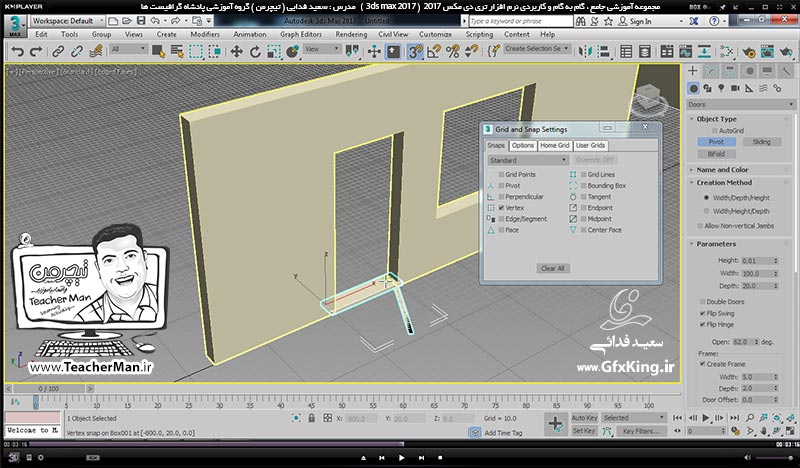Open Key Filters dialog
The height and width of the screenshot is (468, 800).
[x=641, y=431]
